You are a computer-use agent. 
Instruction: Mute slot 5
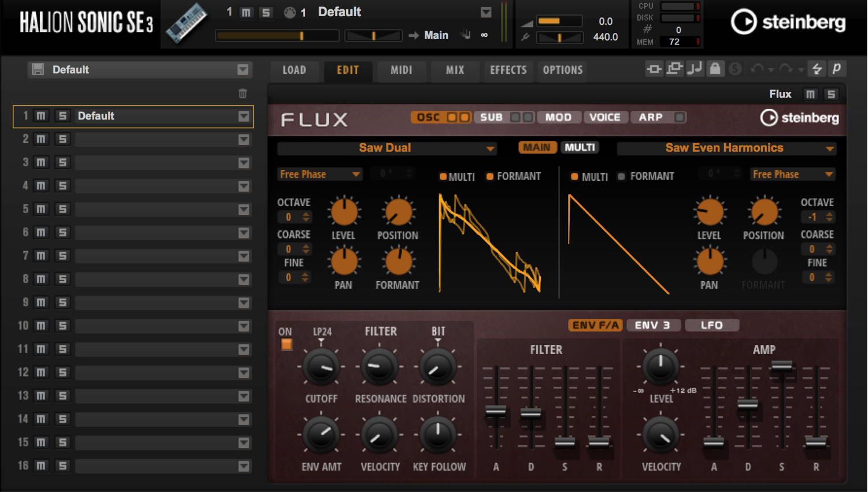pyautogui.click(x=41, y=209)
